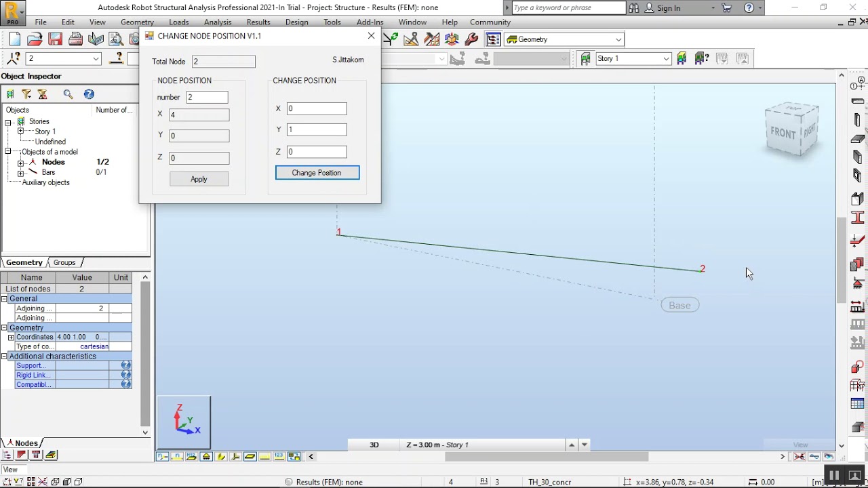Click the keyword search box
The height and width of the screenshot is (488, 868).
click(568, 7)
